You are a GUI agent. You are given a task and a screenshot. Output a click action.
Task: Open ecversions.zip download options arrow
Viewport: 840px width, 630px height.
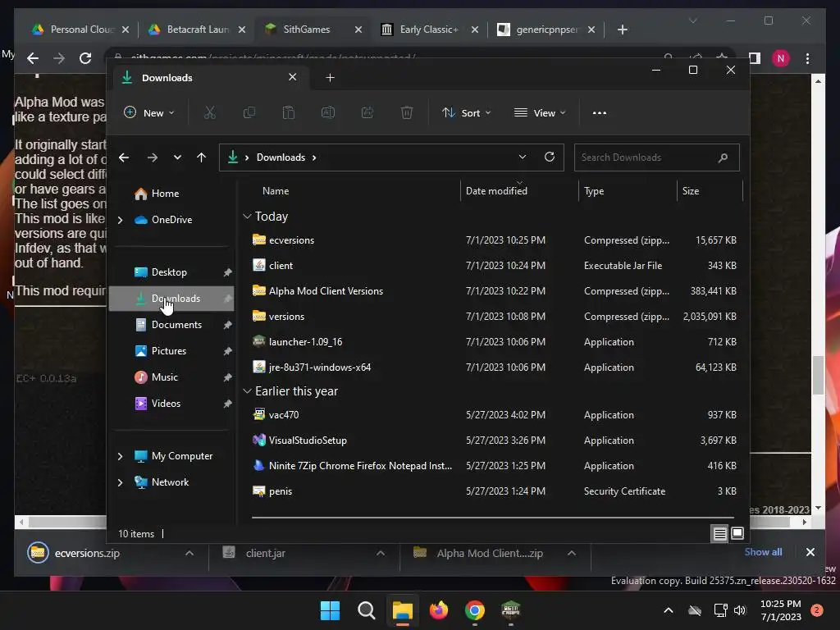pos(189,554)
